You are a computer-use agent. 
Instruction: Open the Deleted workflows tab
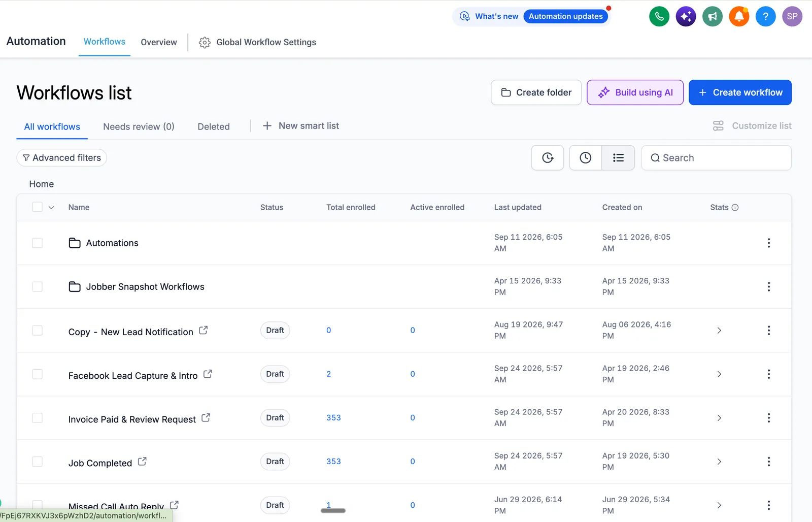click(x=214, y=126)
